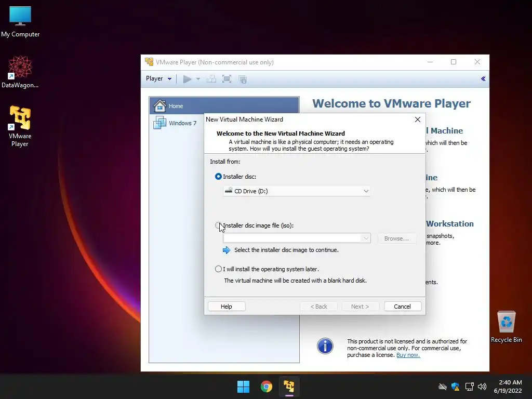The image size is (532, 399).
Task: Open the Windows Start menu
Action: 243,387
